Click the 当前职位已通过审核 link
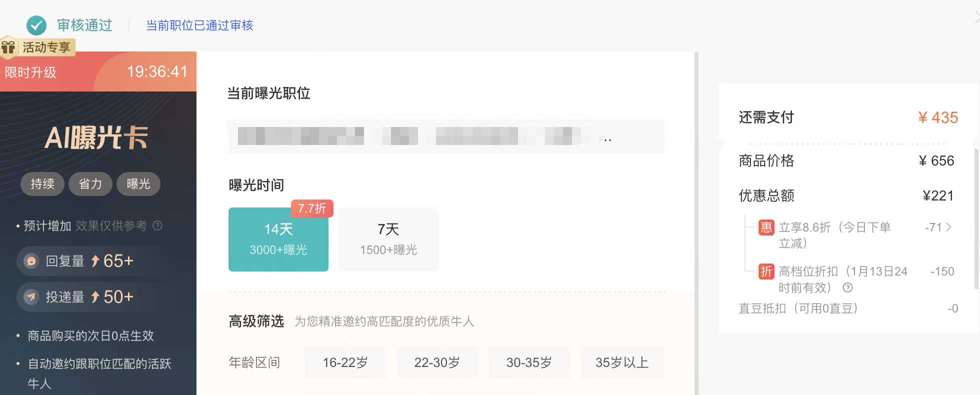This screenshot has height=395, width=980. click(x=199, y=25)
